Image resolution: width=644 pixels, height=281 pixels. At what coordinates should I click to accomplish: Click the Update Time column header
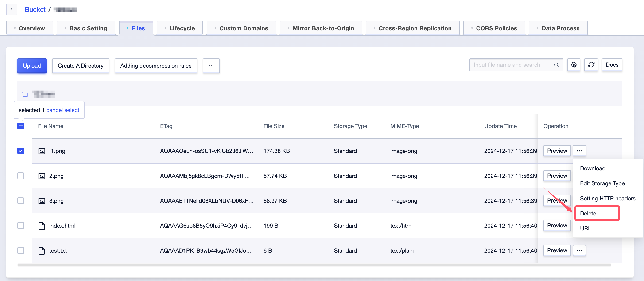500,126
